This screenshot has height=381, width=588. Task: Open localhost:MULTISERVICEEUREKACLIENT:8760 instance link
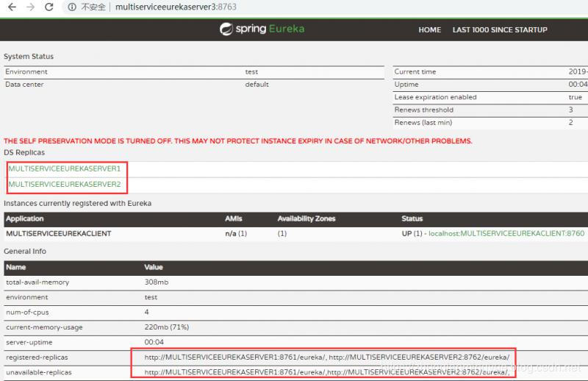[x=506, y=233]
